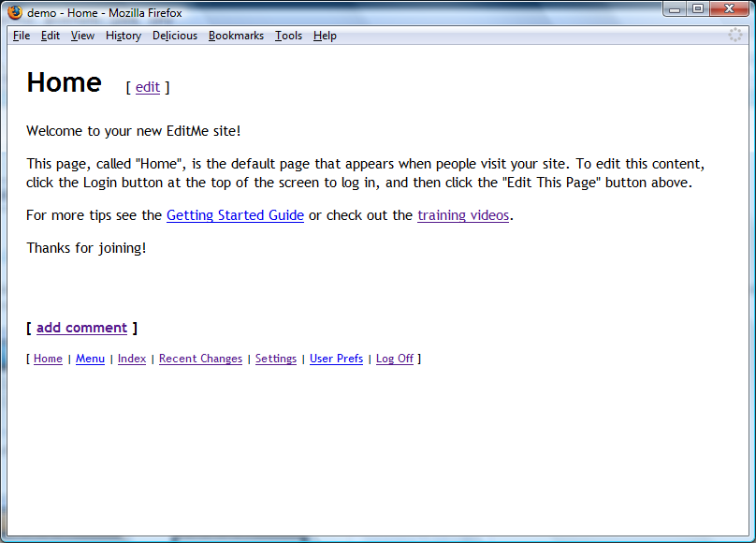
Task: Click the loading throbber icon
Action: [734, 35]
